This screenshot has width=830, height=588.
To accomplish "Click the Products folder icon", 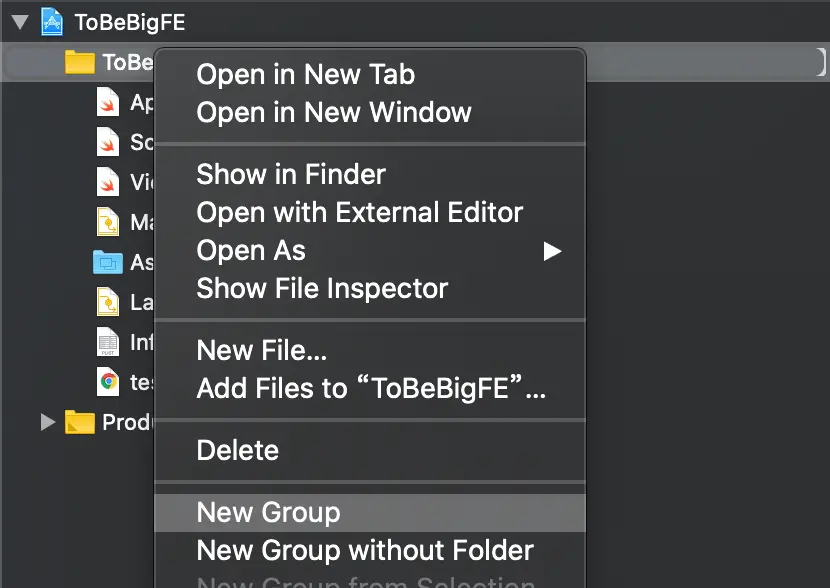I will click(x=79, y=422).
